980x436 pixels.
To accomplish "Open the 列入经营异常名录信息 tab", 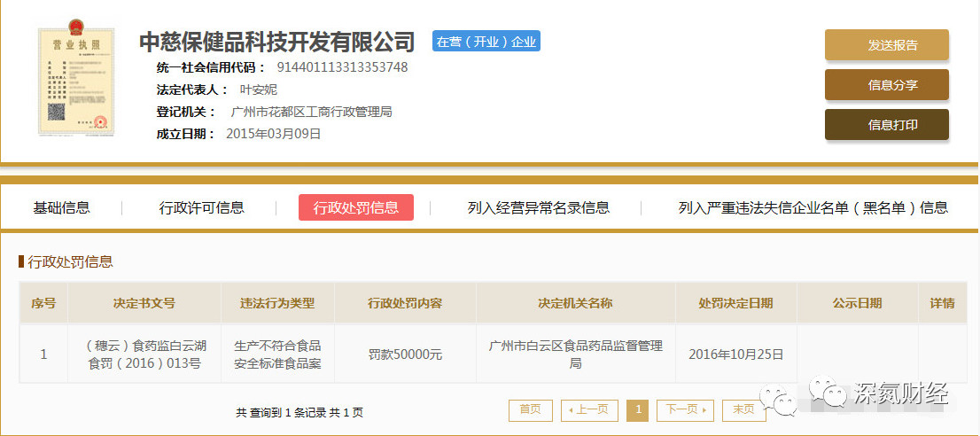I will click(x=538, y=207).
